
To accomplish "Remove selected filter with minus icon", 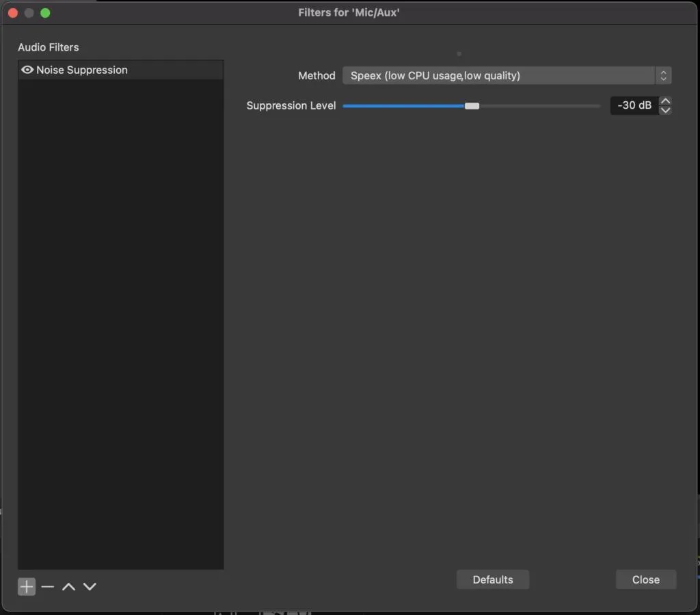I will [x=47, y=586].
